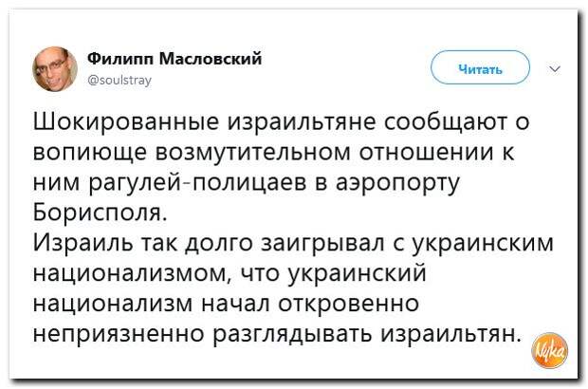The height and width of the screenshot is (389, 588).
Task: Click the orange Nyka watermark logo
Action: tap(550, 351)
